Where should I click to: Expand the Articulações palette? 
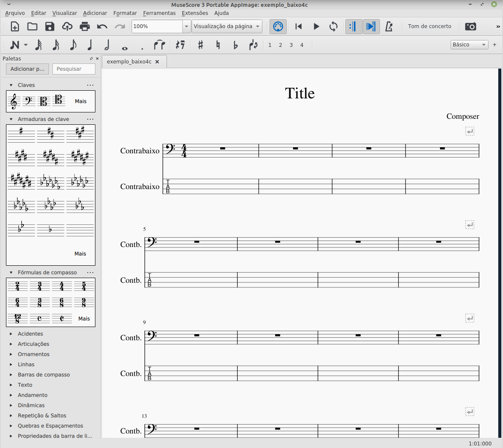point(11,344)
